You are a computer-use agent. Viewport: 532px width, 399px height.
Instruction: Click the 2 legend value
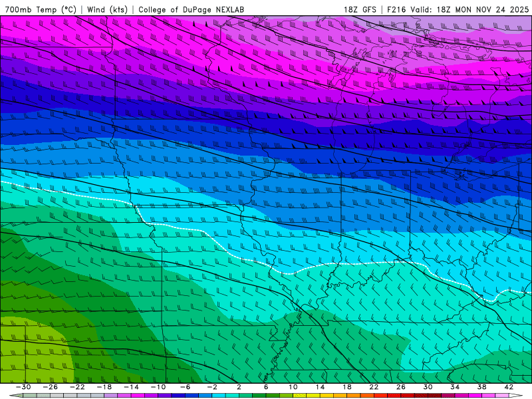tap(239, 387)
